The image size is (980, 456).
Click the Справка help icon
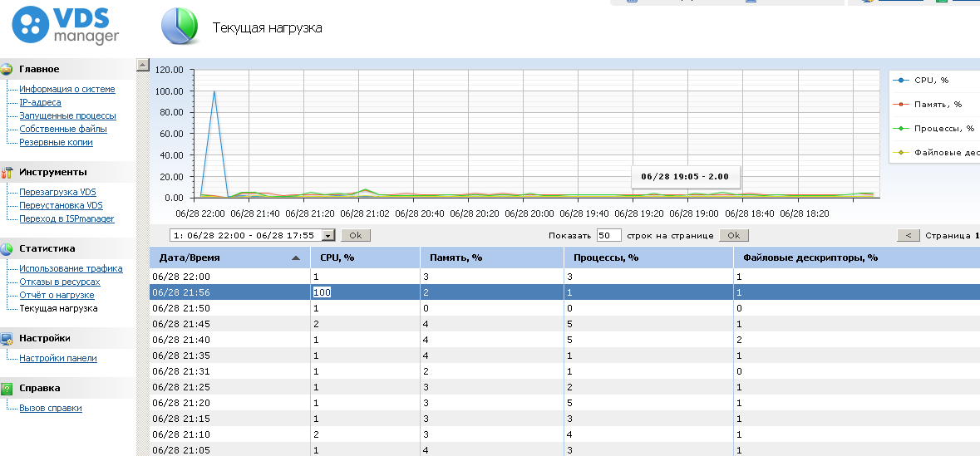pyautogui.click(x=7, y=388)
